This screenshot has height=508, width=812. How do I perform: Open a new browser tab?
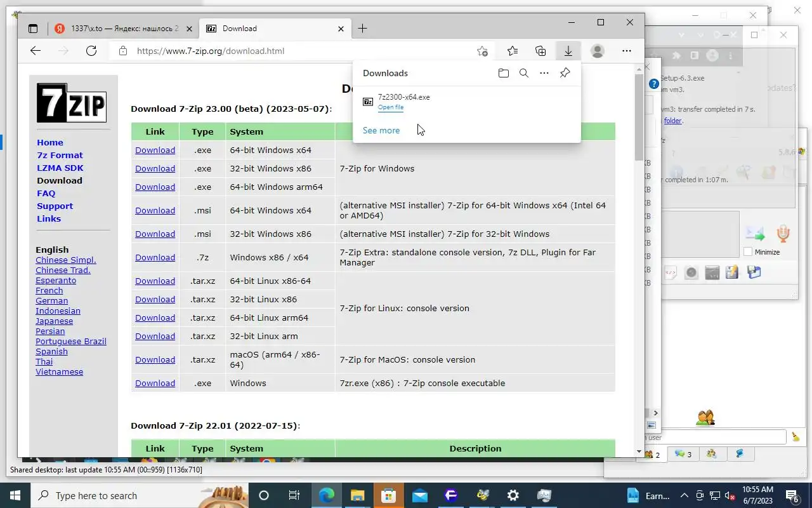pos(362,29)
